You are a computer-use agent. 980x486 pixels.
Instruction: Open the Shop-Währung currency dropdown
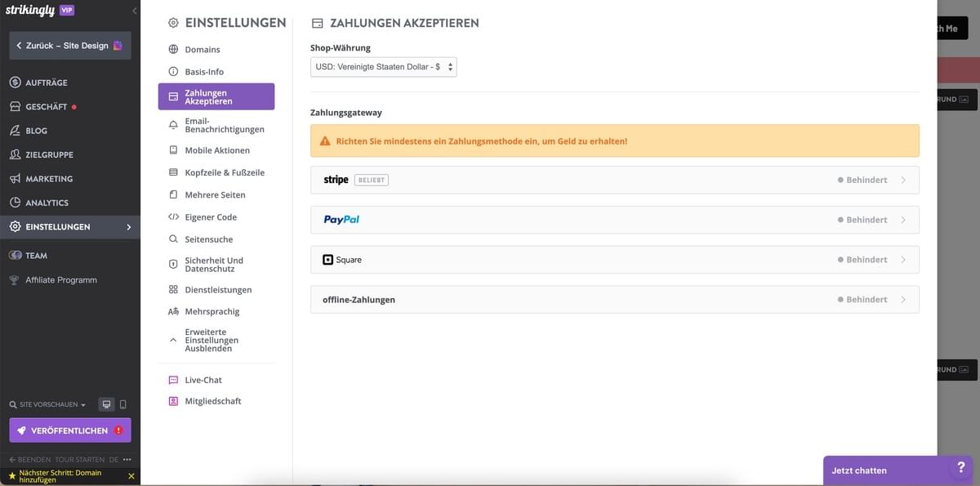[383, 66]
